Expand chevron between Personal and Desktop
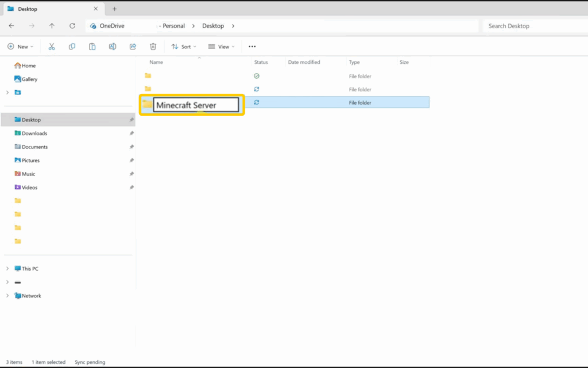This screenshot has height=368, width=588. pyautogui.click(x=194, y=26)
